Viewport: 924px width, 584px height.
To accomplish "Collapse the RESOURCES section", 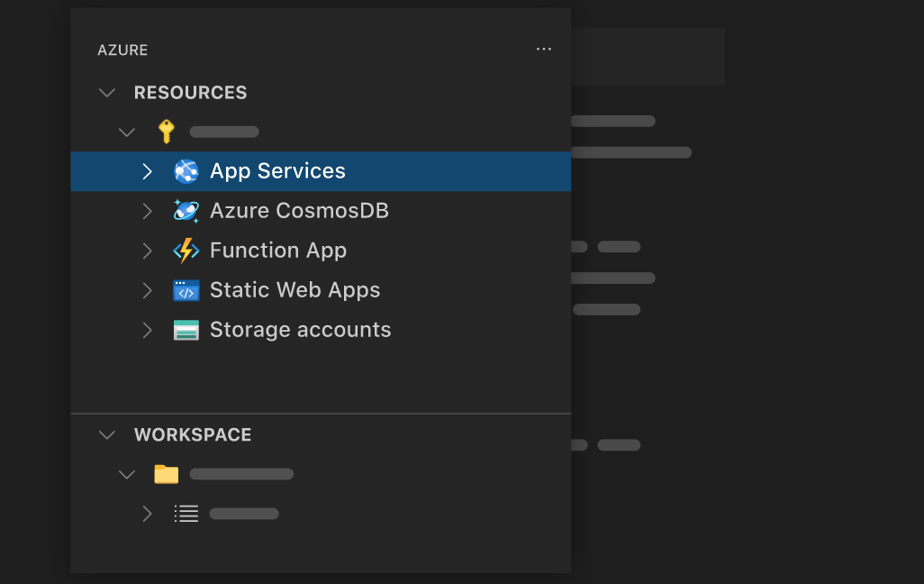I will pyautogui.click(x=106, y=92).
